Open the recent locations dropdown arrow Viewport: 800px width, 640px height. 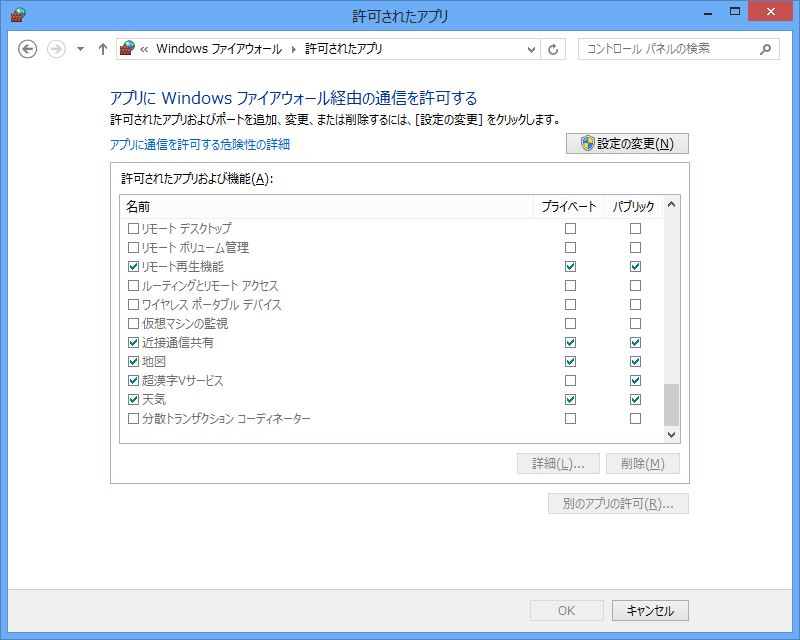[80, 49]
